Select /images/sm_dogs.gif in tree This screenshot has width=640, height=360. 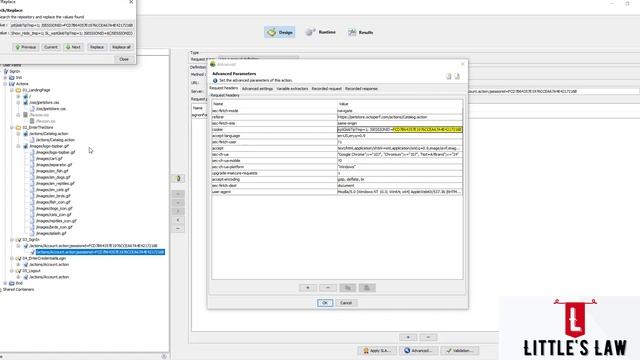tap(53, 178)
